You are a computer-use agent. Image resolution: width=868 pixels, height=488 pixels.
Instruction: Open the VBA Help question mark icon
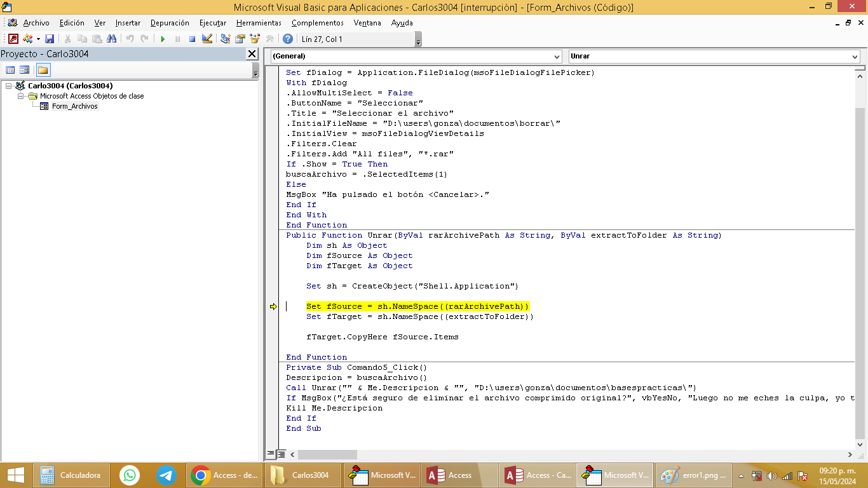pos(288,39)
